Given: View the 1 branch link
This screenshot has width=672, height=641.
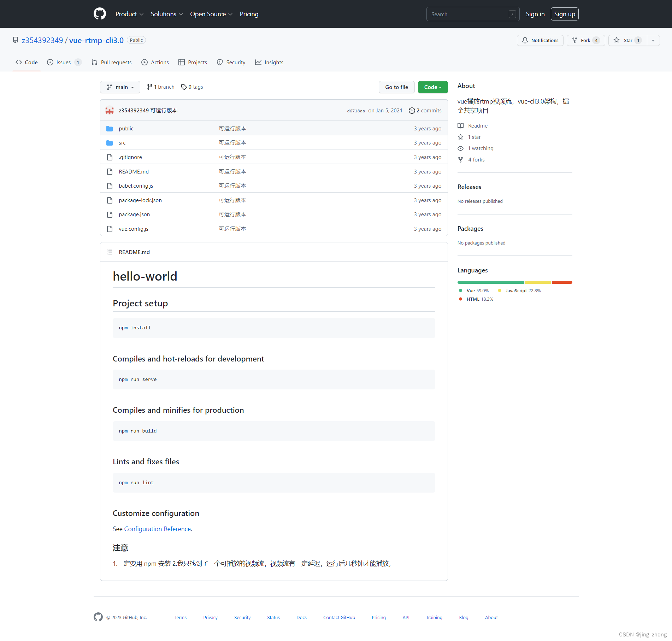Looking at the screenshot, I should click(x=161, y=87).
